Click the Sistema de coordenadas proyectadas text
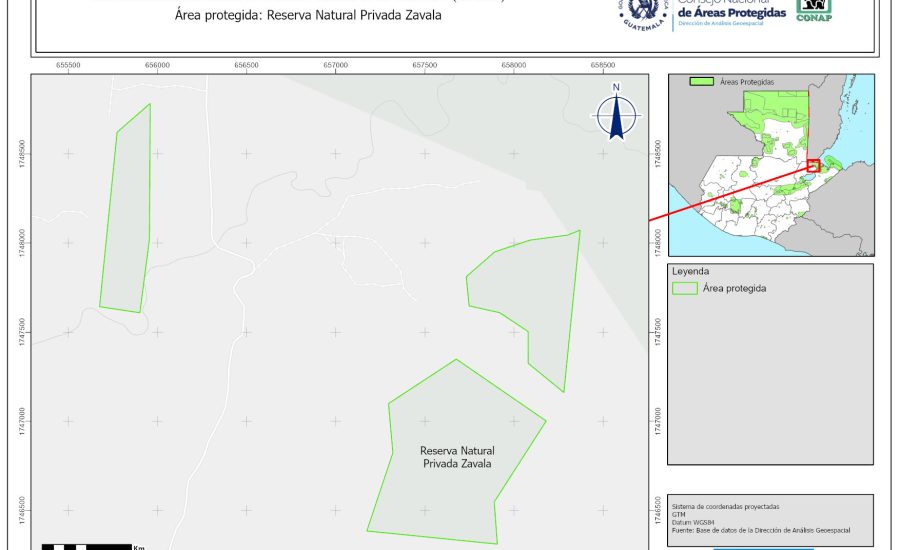 (725, 507)
